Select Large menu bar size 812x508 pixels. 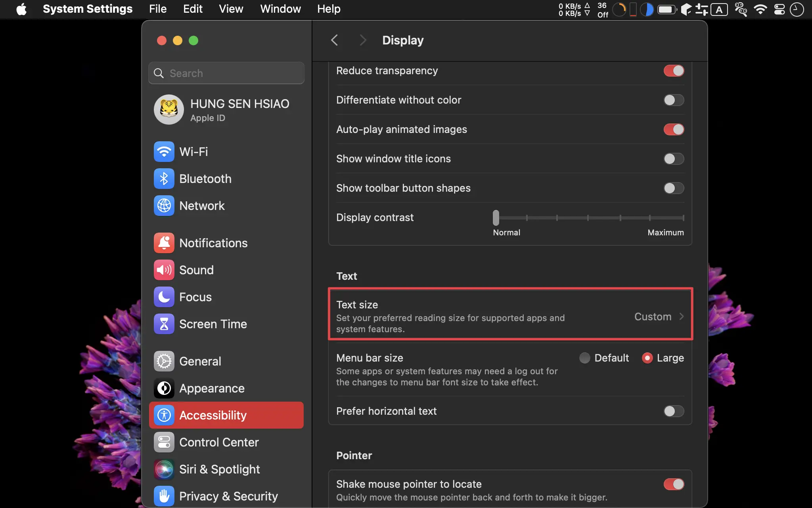coord(647,358)
